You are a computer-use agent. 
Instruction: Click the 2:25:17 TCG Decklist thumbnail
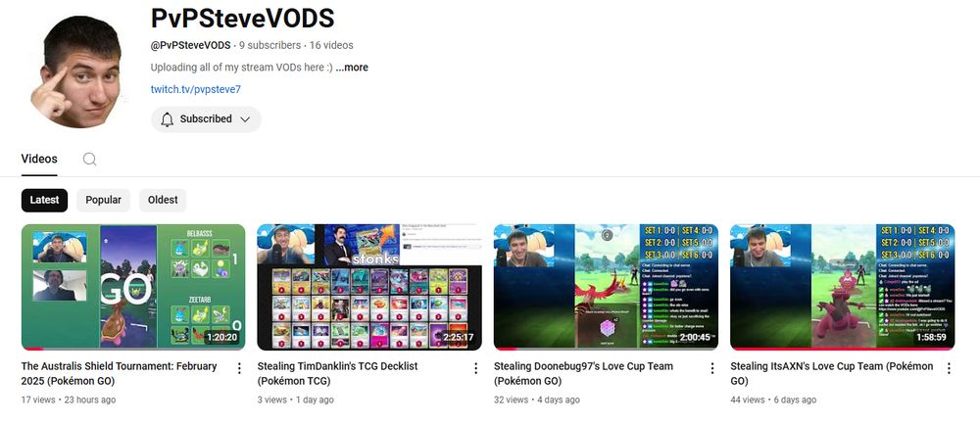pyautogui.click(x=369, y=287)
